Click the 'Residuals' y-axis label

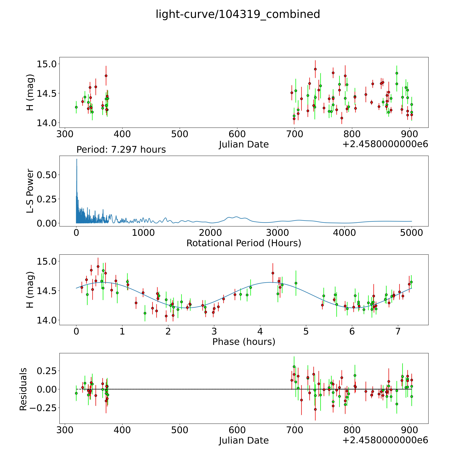23,389
